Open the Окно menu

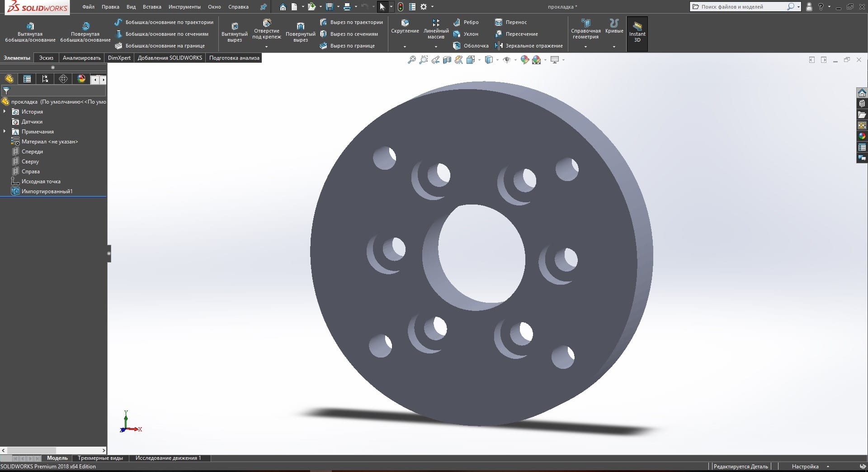[214, 7]
